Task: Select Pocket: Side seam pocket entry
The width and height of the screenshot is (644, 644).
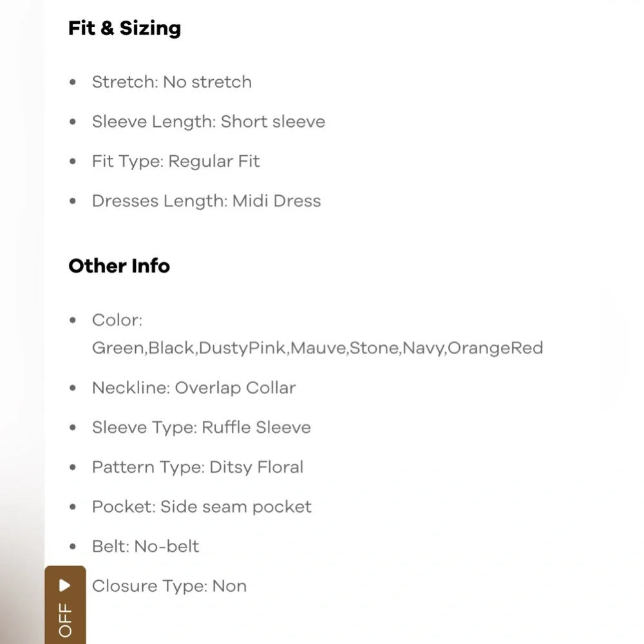Action: pyautogui.click(x=202, y=507)
